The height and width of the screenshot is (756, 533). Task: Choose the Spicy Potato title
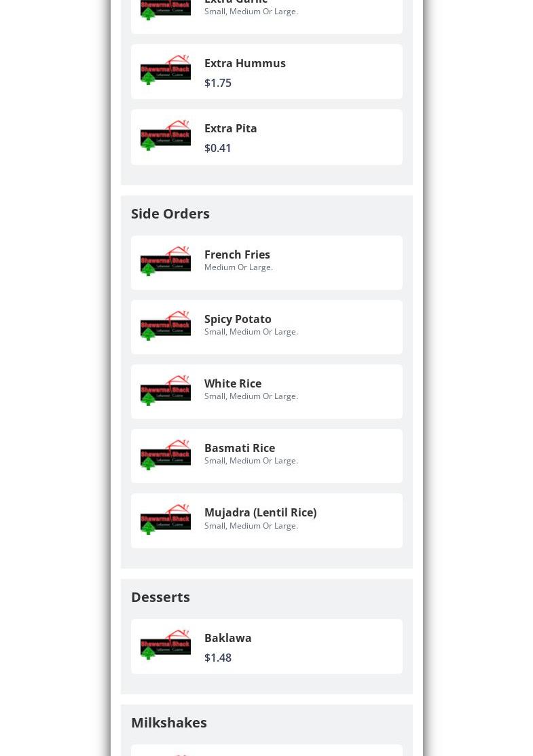pyautogui.click(x=238, y=319)
